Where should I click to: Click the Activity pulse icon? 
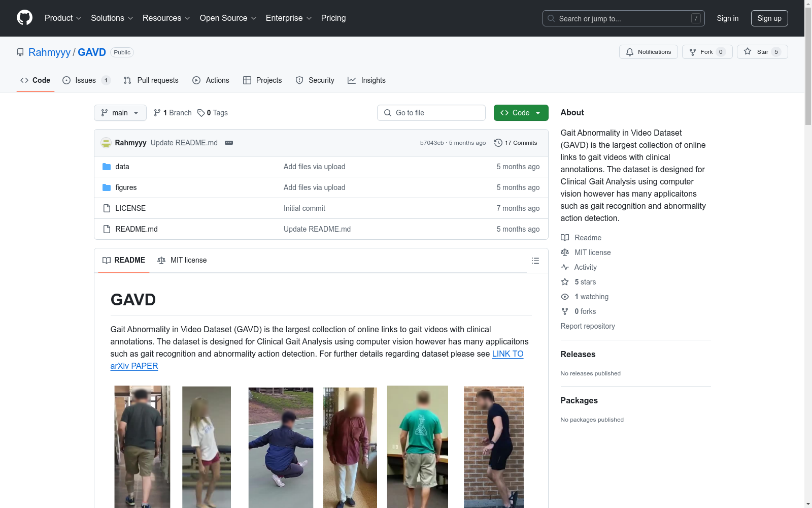pyautogui.click(x=565, y=267)
